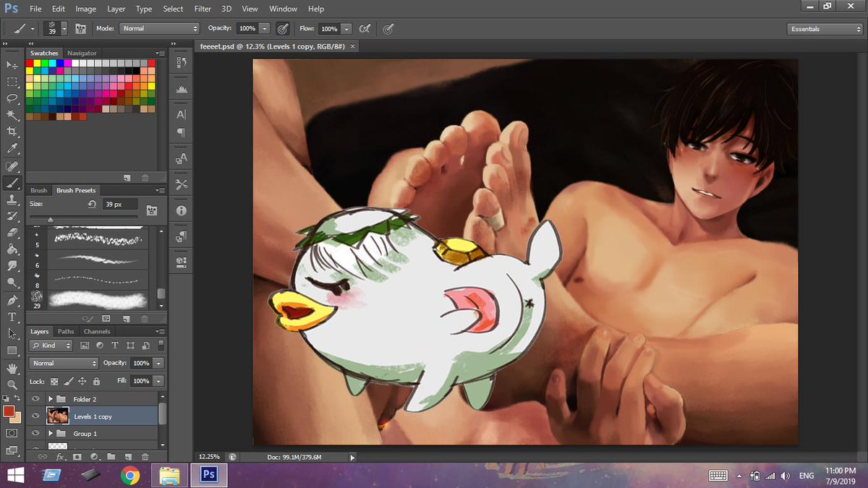The image size is (868, 488).
Task: Click the foreground color swatch
Action: click(x=9, y=411)
